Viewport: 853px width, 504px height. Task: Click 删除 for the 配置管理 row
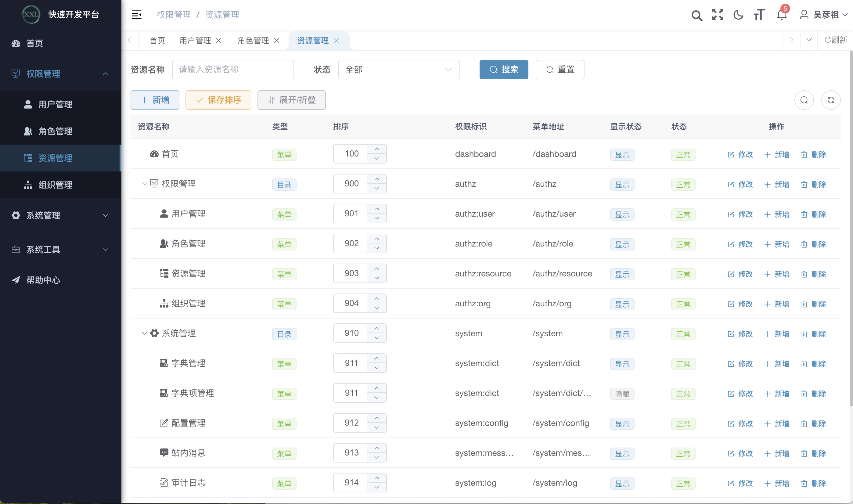tap(813, 423)
